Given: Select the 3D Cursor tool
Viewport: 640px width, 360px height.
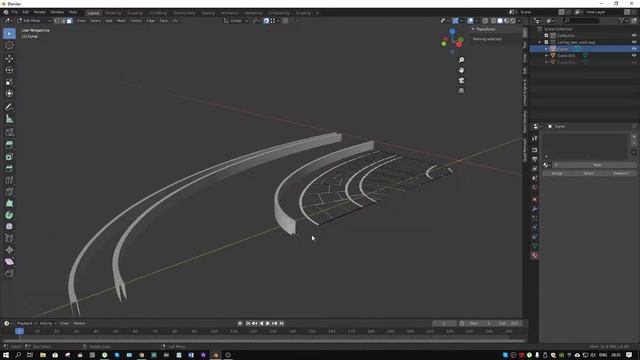Looking at the screenshot, I should (x=9, y=45).
